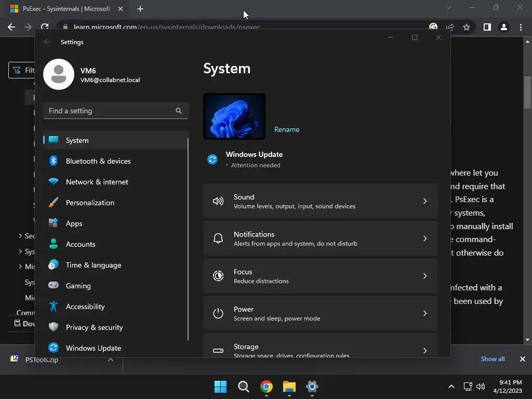Expand the Storage row chevron
Image resolution: width=532 pixels, height=399 pixels.
pos(425,351)
